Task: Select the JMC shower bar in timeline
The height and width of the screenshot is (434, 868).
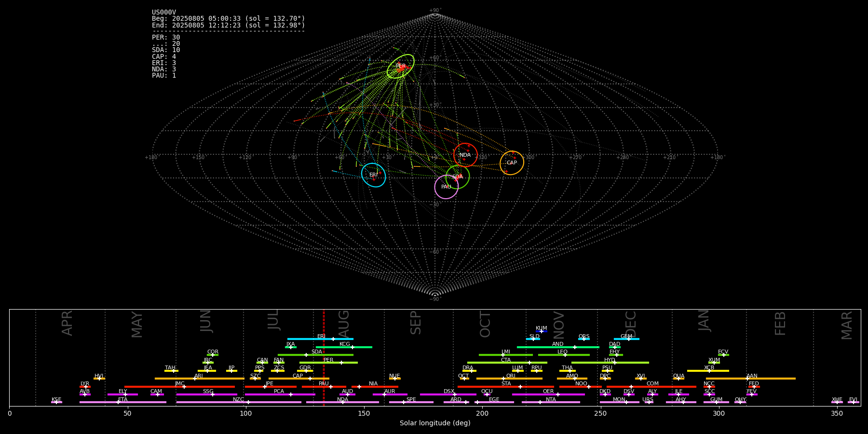Action: pos(180,387)
